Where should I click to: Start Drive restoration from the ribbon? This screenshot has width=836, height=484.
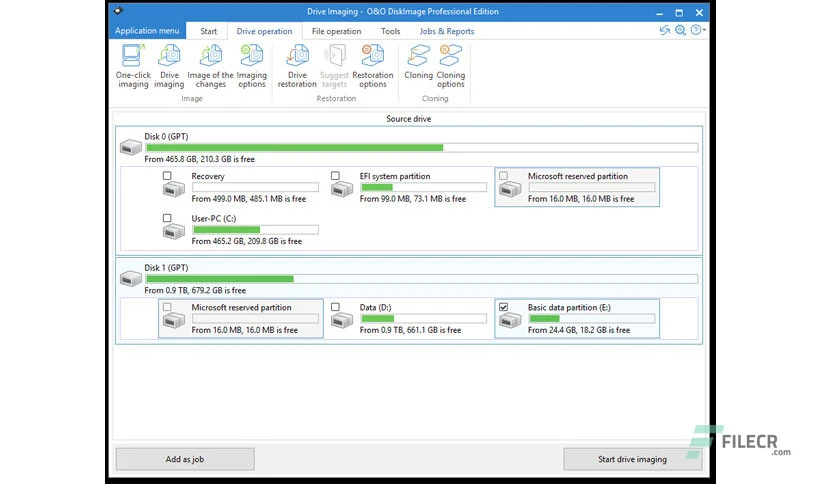297,66
